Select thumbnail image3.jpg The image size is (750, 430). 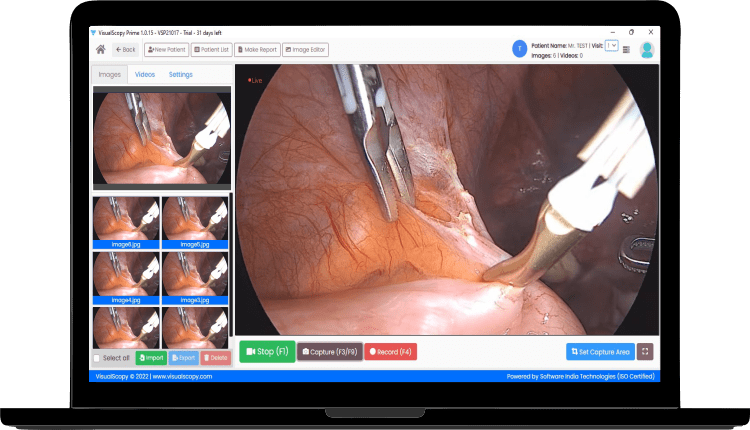195,278
